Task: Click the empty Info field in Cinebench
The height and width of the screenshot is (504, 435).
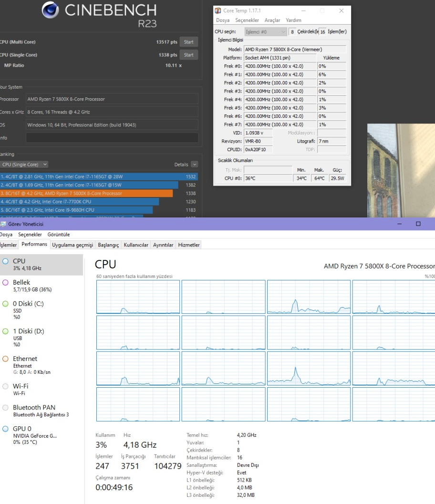Action: 112,138
